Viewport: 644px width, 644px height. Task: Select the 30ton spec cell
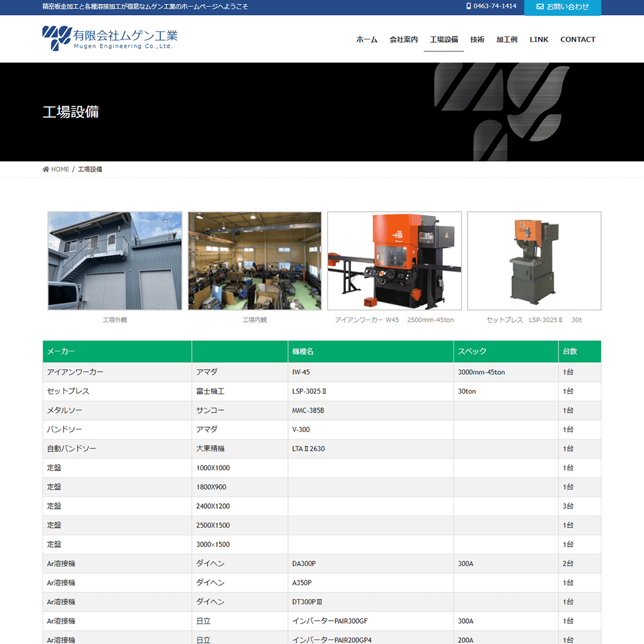coord(506,391)
